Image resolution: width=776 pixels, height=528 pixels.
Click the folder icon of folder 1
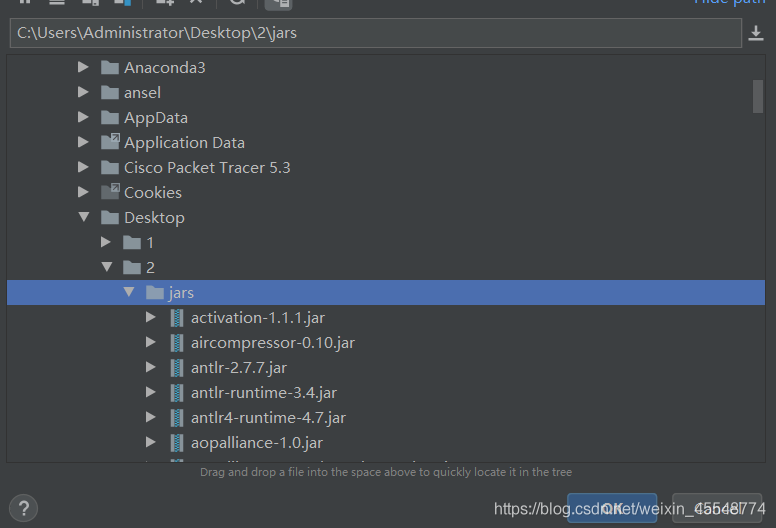pos(132,242)
